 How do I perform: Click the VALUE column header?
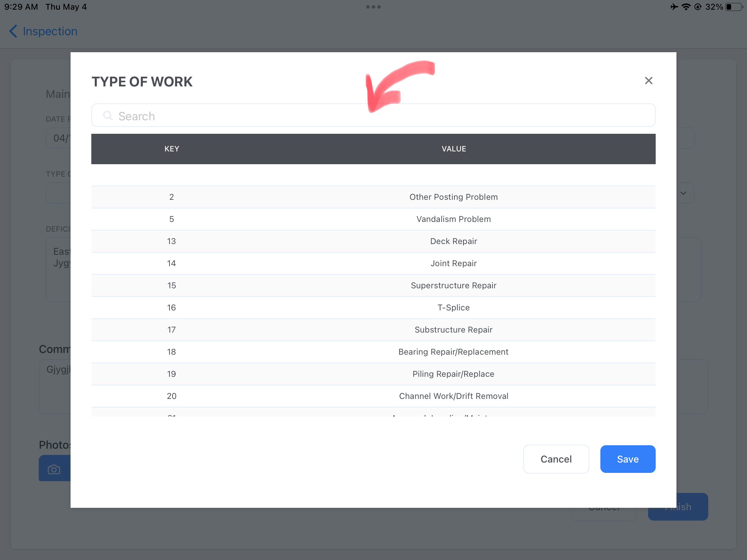454,149
